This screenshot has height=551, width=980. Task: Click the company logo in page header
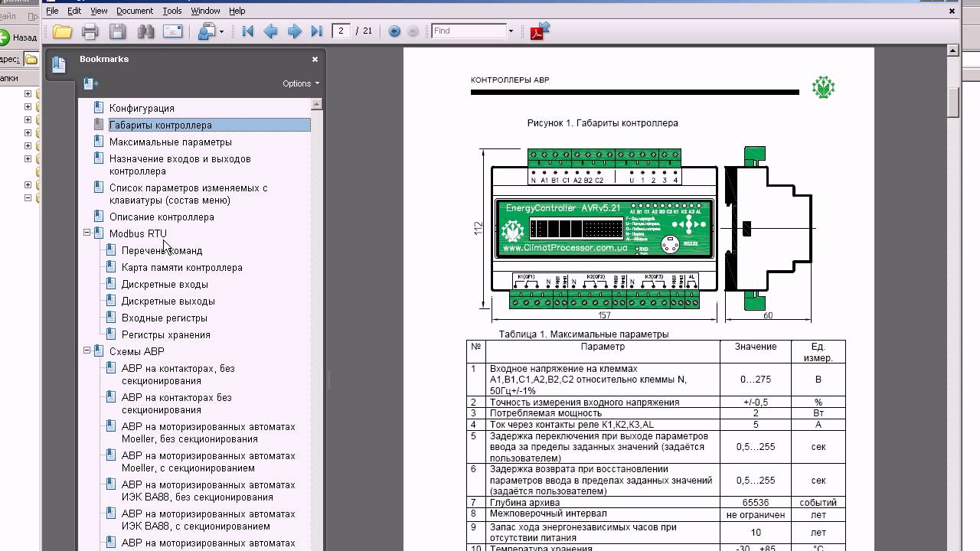pyautogui.click(x=823, y=87)
